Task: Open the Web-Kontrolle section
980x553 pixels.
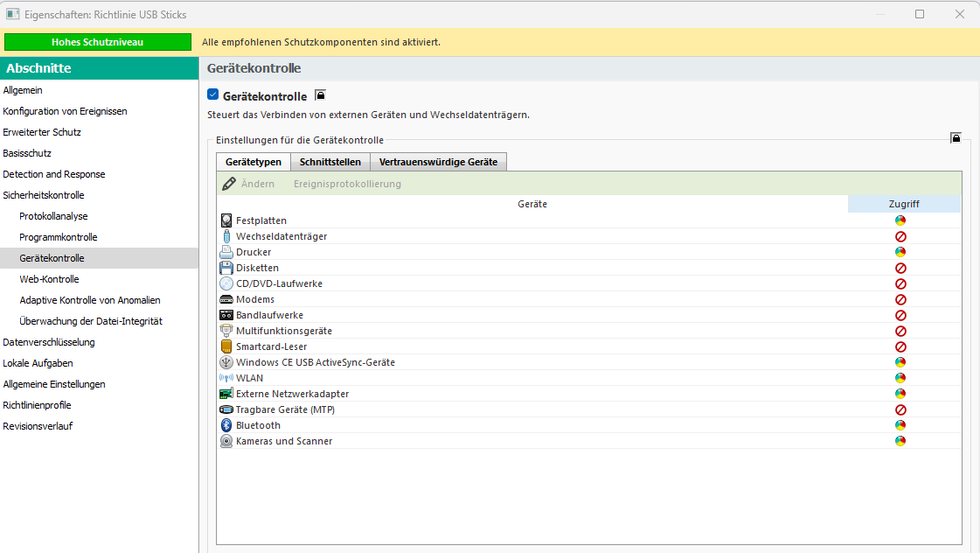Action: (x=49, y=279)
